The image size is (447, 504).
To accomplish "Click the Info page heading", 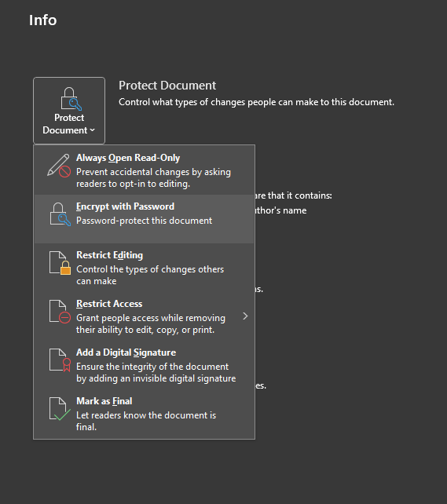I will pos(42,20).
